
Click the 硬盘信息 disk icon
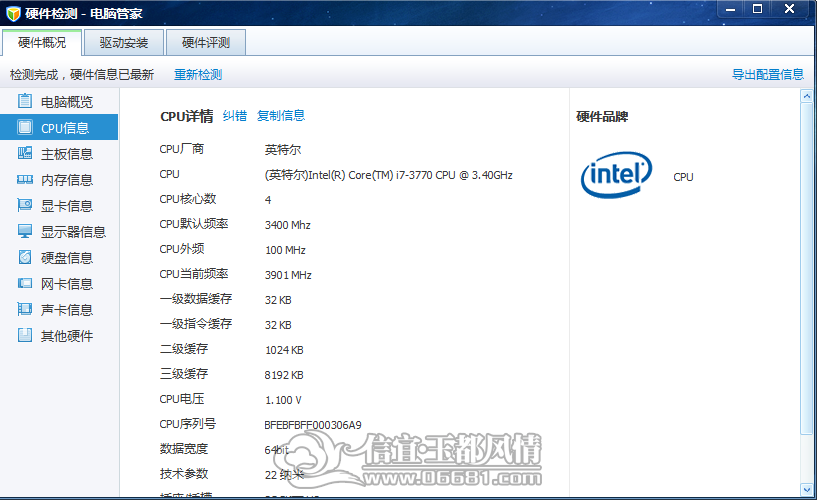point(24,257)
